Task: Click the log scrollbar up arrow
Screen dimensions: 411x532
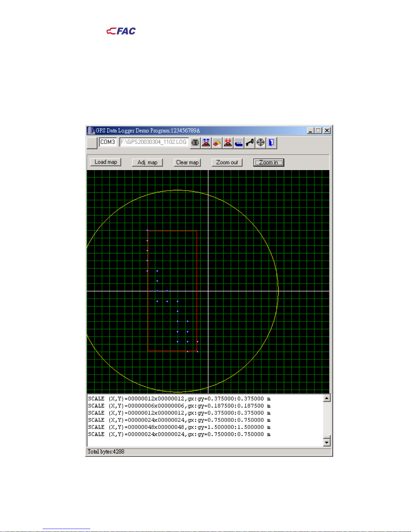Action: coord(327,398)
